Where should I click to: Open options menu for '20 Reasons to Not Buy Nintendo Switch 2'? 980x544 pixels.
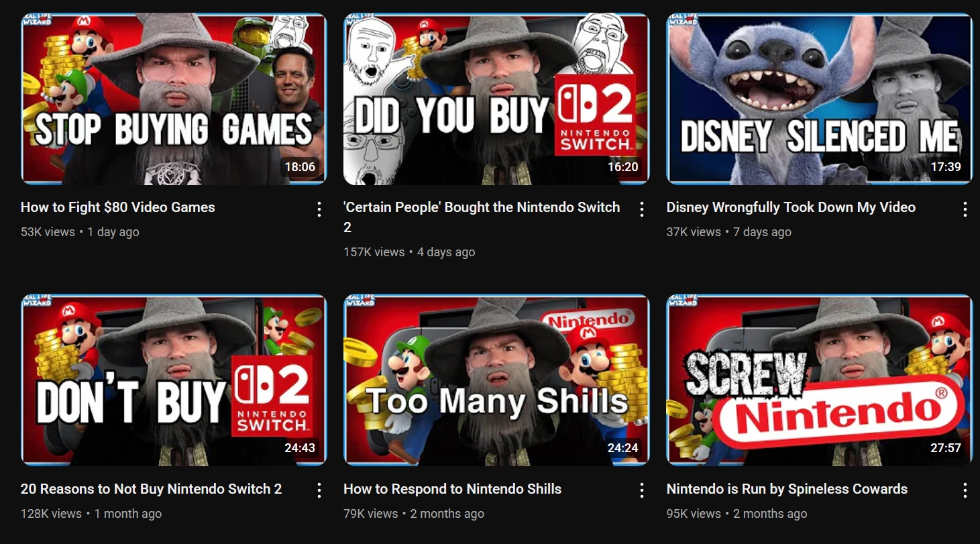coord(319,491)
